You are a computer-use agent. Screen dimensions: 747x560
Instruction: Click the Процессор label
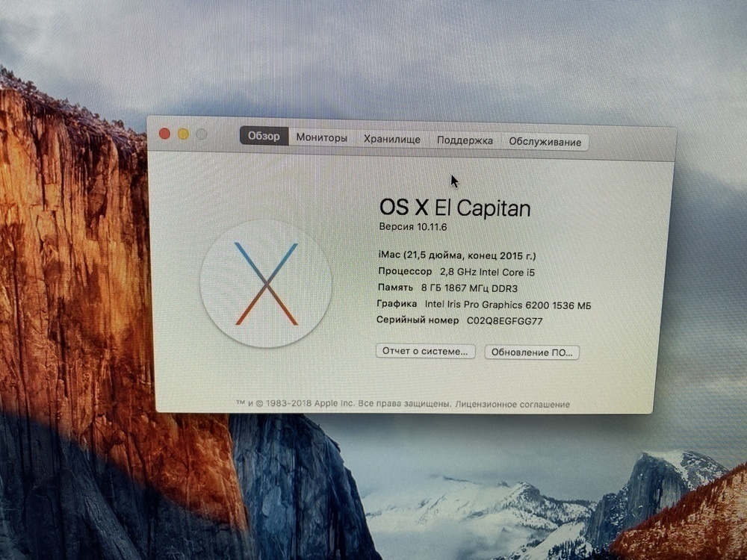point(405,272)
